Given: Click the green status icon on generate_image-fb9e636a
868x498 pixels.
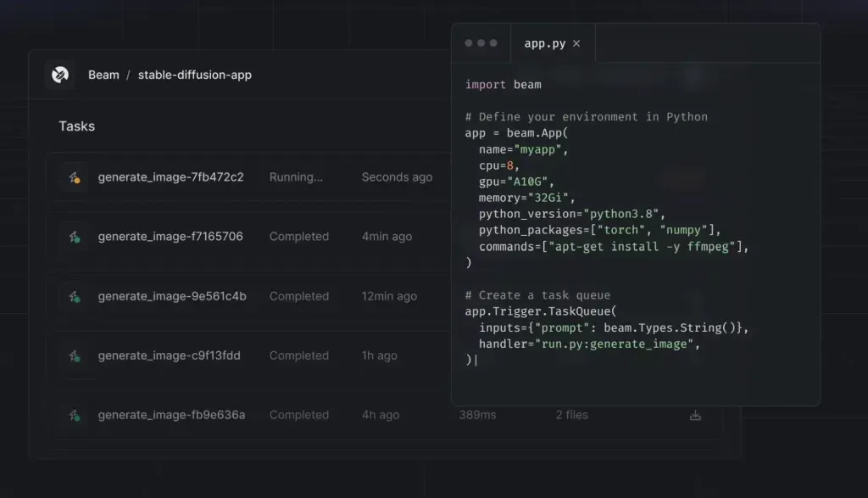Looking at the screenshot, I should pyautogui.click(x=73, y=415).
